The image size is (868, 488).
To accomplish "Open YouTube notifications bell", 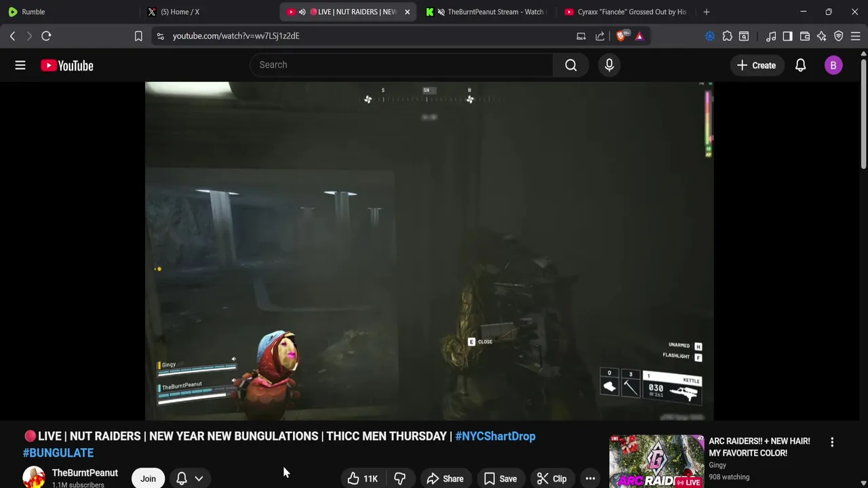I will click(x=800, y=65).
